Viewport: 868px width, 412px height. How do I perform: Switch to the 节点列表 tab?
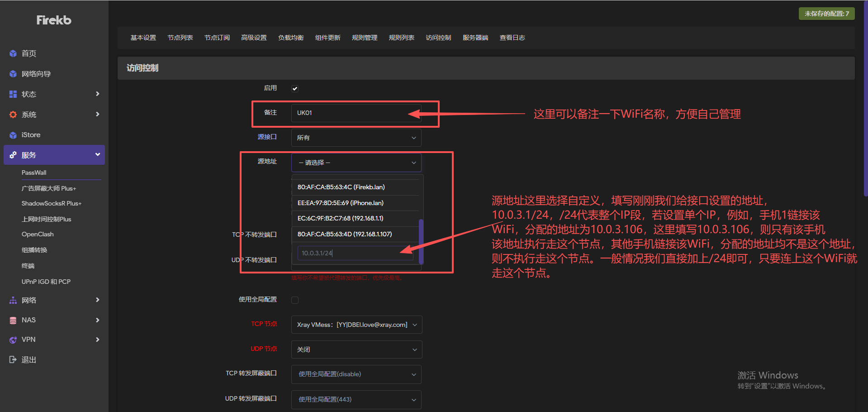(180, 38)
